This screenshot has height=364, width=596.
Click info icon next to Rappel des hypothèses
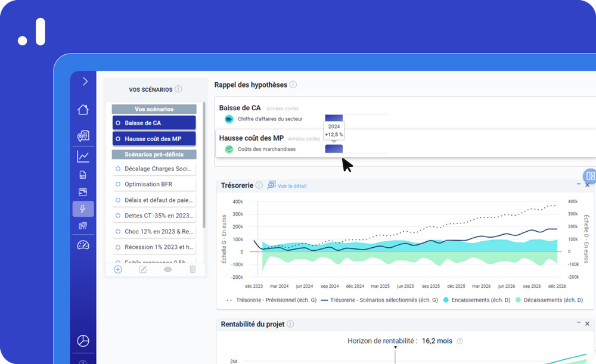tap(293, 85)
